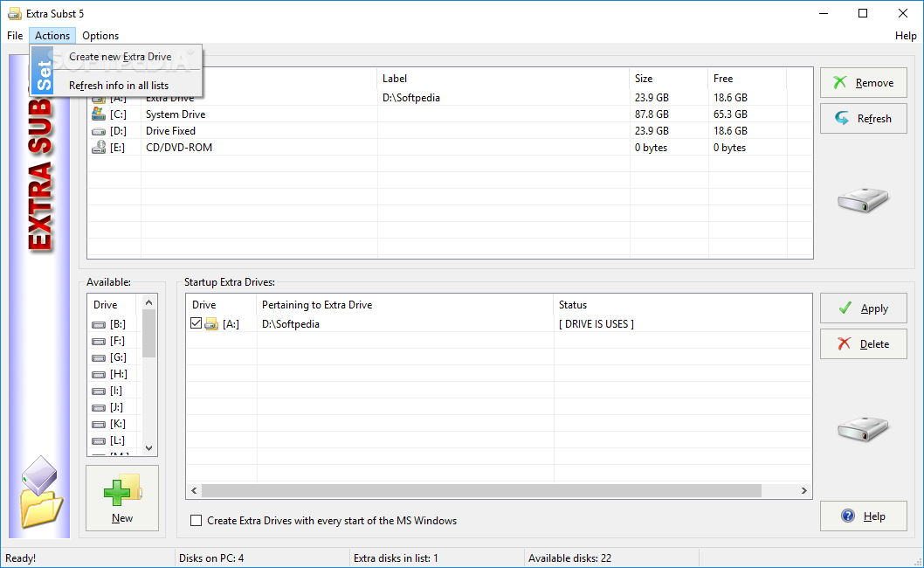Image resolution: width=924 pixels, height=568 pixels.
Task: Uncheck the [A:] startup extra drive checkbox
Action: [x=197, y=323]
